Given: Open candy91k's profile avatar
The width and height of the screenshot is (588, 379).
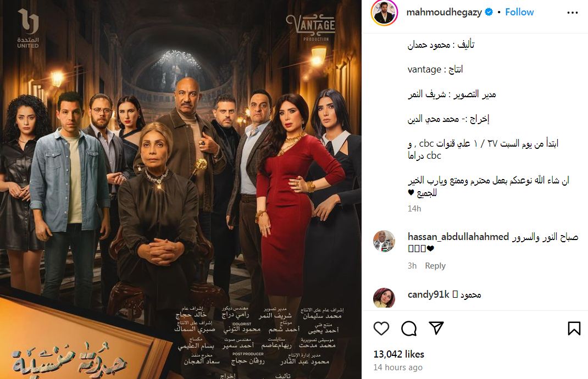Looking at the screenshot, I should point(384,298).
